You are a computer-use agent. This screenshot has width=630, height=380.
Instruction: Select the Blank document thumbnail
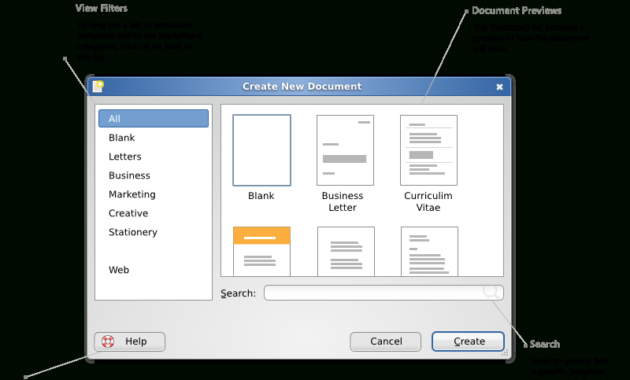(x=262, y=150)
